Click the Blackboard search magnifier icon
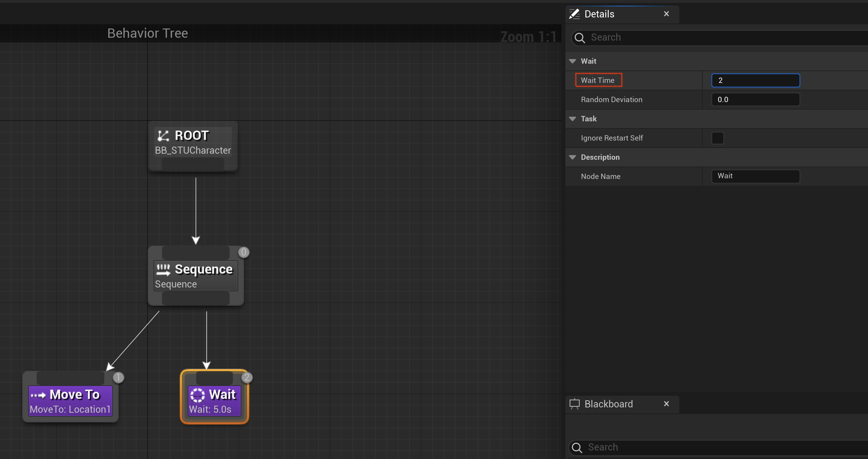The height and width of the screenshot is (459, 868). [577, 448]
